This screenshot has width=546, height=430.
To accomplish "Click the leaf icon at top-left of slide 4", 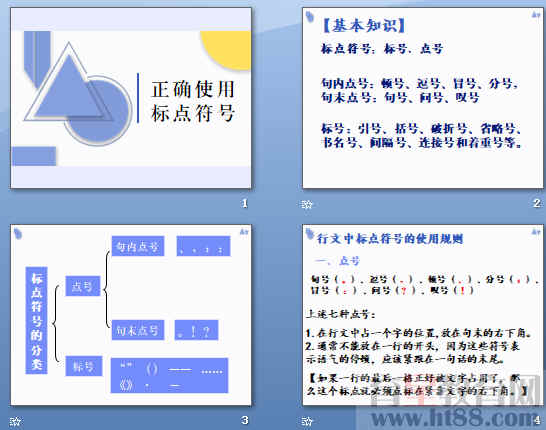I will [310, 234].
